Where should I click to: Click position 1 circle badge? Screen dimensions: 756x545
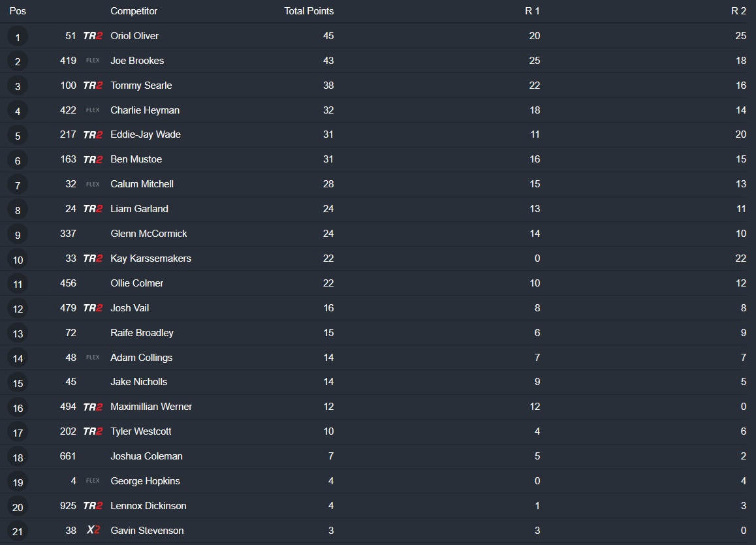(x=18, y=37)
